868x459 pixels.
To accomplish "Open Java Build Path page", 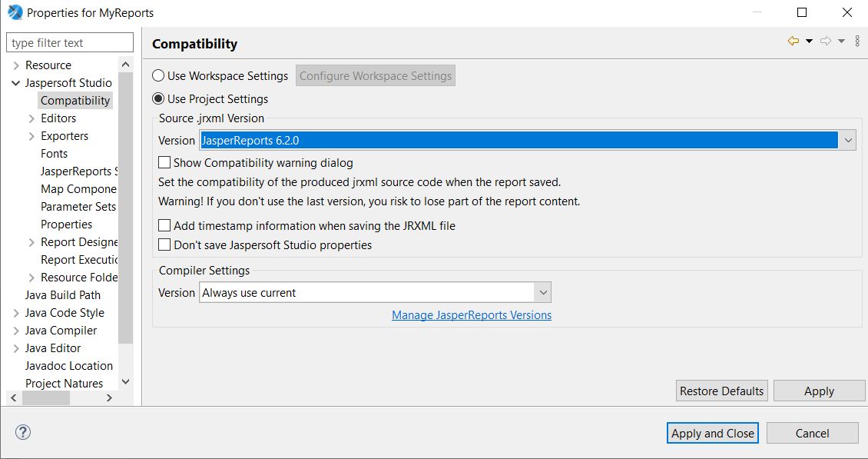I will coord(62,295).
